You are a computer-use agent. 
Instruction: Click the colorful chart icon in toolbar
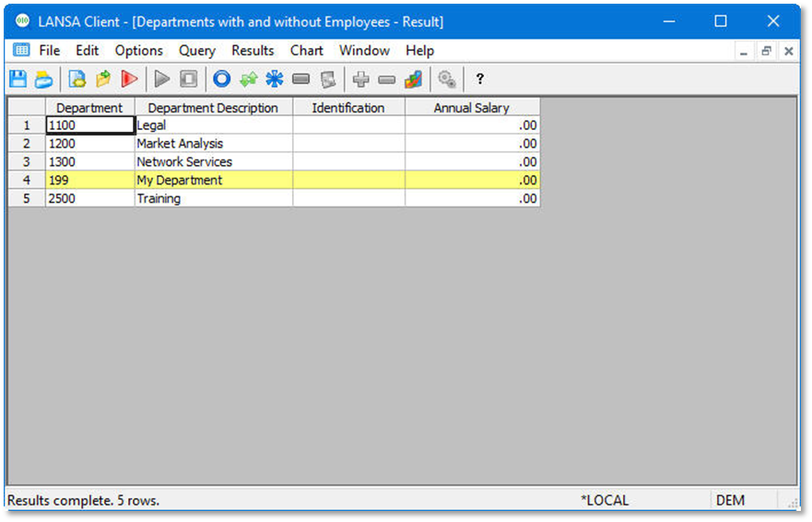coord(413,79)
